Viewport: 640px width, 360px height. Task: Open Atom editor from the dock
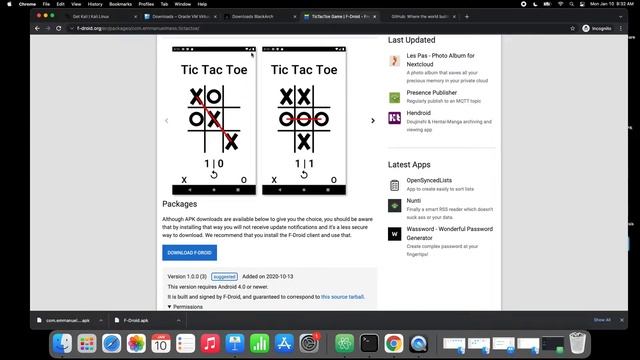[344, 343]
